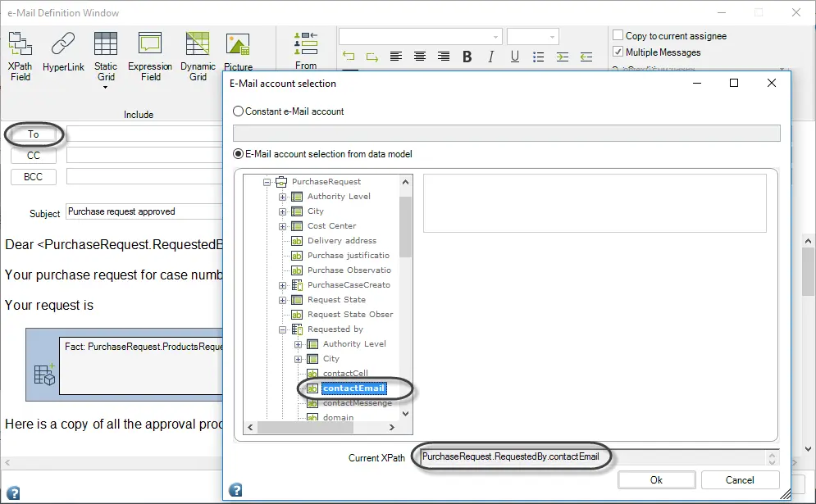Align text to the left
Image resolution: width=816 pixels, height=504 pixels.
click(x=396, y=57)
